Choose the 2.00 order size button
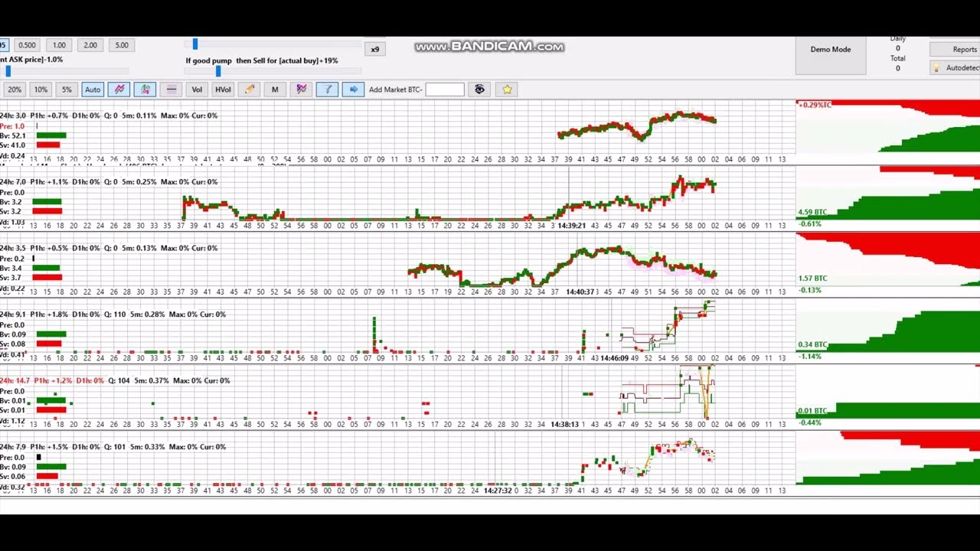The image size is (980, 551). click(x=90, y=45)
